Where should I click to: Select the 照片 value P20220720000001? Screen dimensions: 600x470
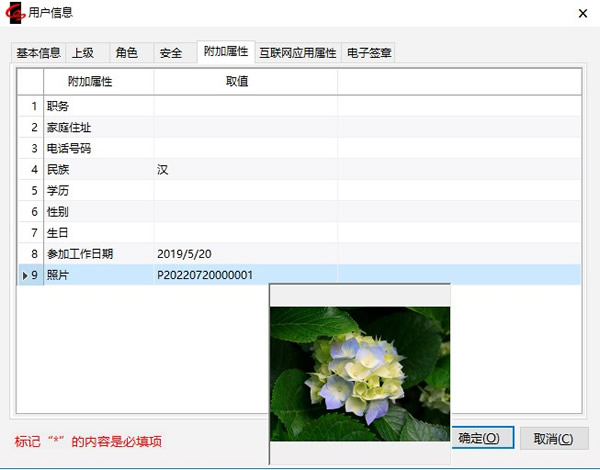[x=245, y=275]
